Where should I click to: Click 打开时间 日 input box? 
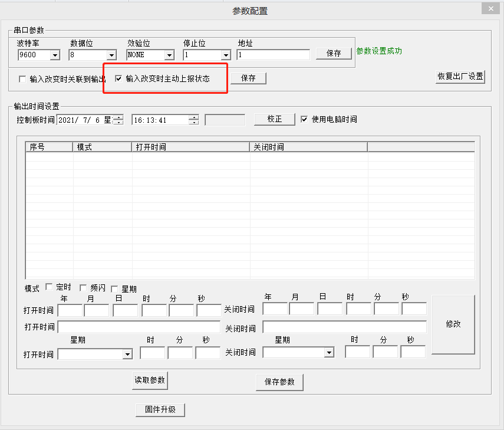(x=126, y=311)
